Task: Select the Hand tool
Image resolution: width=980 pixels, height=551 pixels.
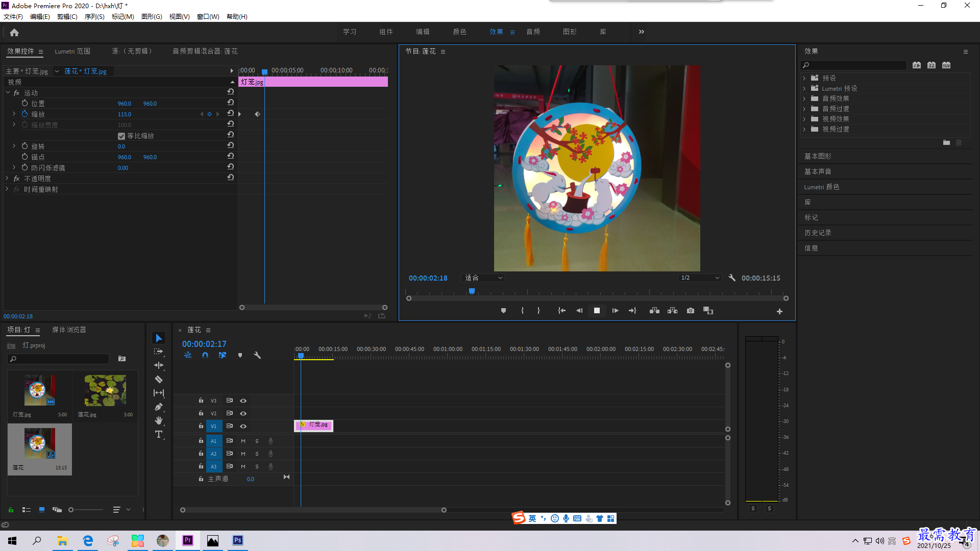Action: point(159,420)
